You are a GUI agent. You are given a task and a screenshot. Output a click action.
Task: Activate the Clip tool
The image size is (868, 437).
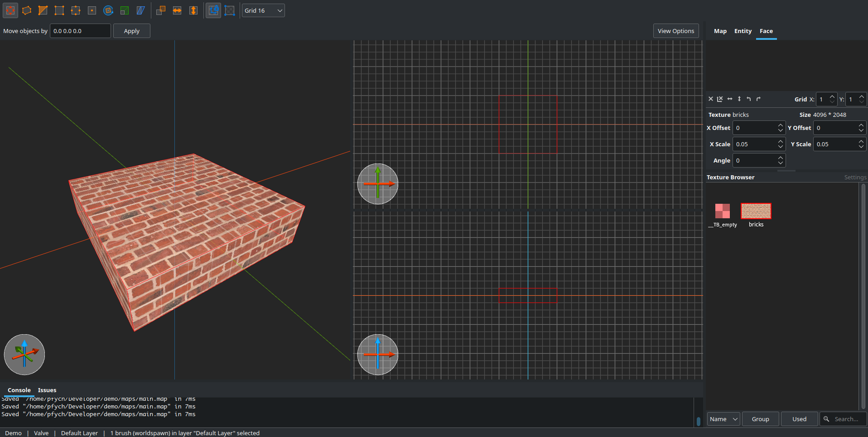click(x=43, y=10)
